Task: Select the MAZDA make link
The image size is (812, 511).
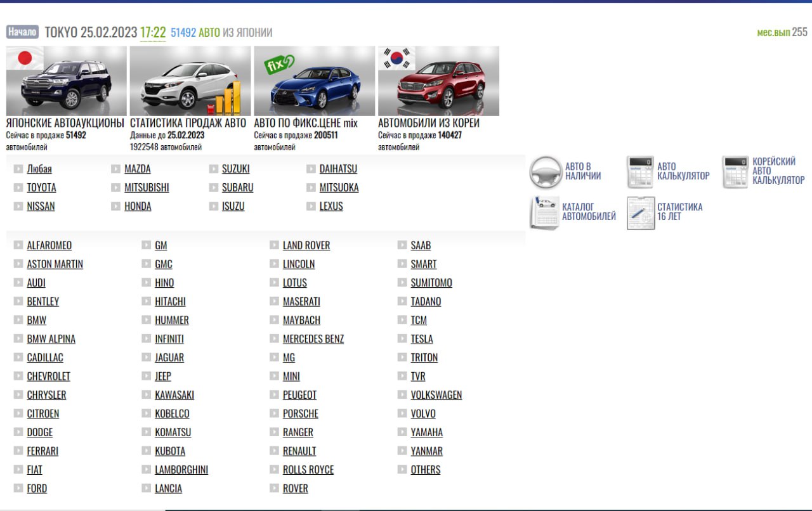Action: click(138, 169)
